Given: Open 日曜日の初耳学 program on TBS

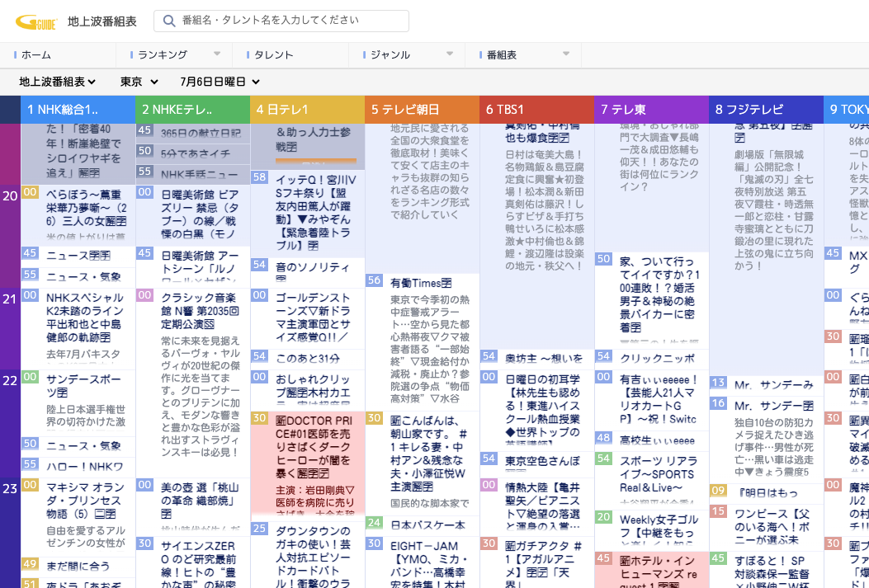Looking at the screenshot, I should (537, 410).
